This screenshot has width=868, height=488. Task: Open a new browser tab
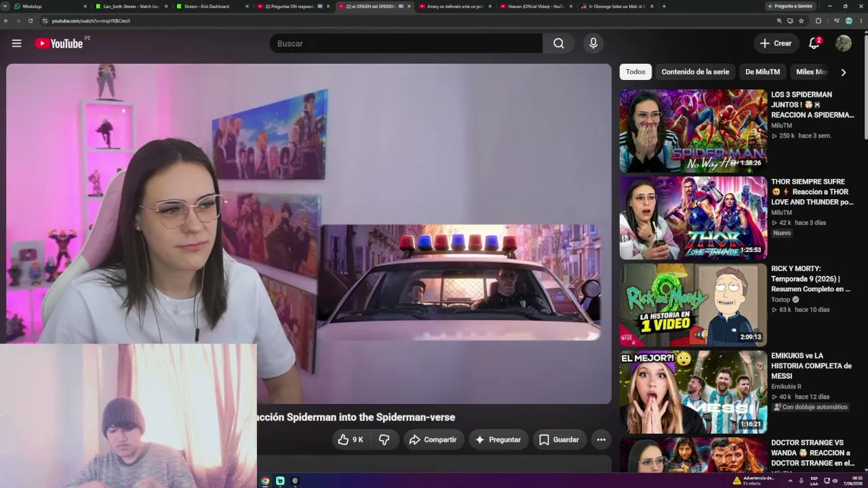[664, 6]
